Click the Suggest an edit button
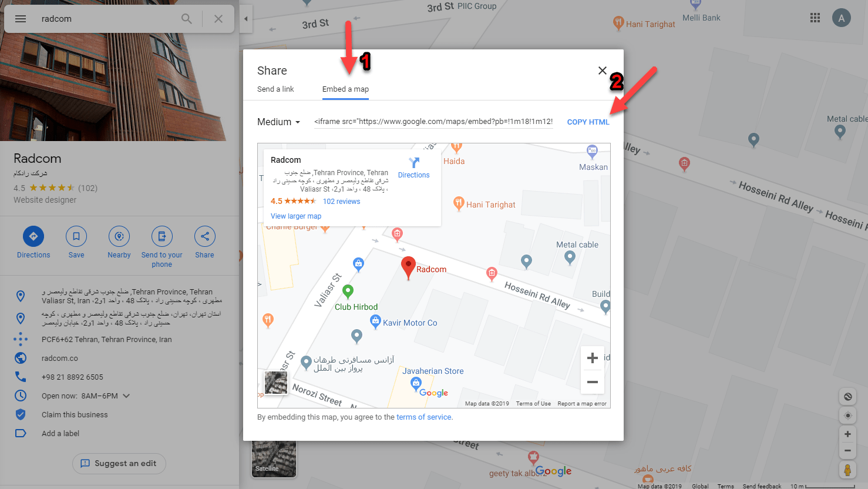The width and height of the screenshot is (868, 489). click(119, 463)
